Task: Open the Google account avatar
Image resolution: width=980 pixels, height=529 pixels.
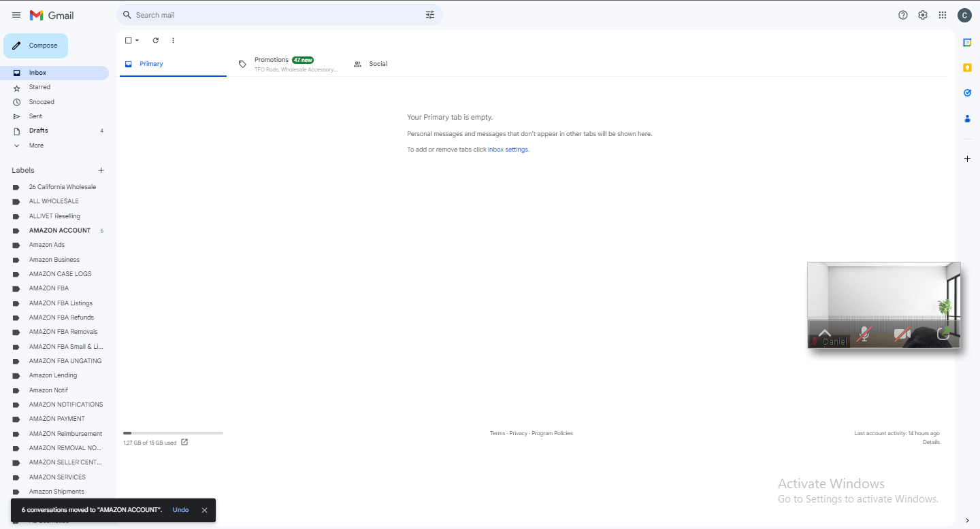Action: (964, 15)
